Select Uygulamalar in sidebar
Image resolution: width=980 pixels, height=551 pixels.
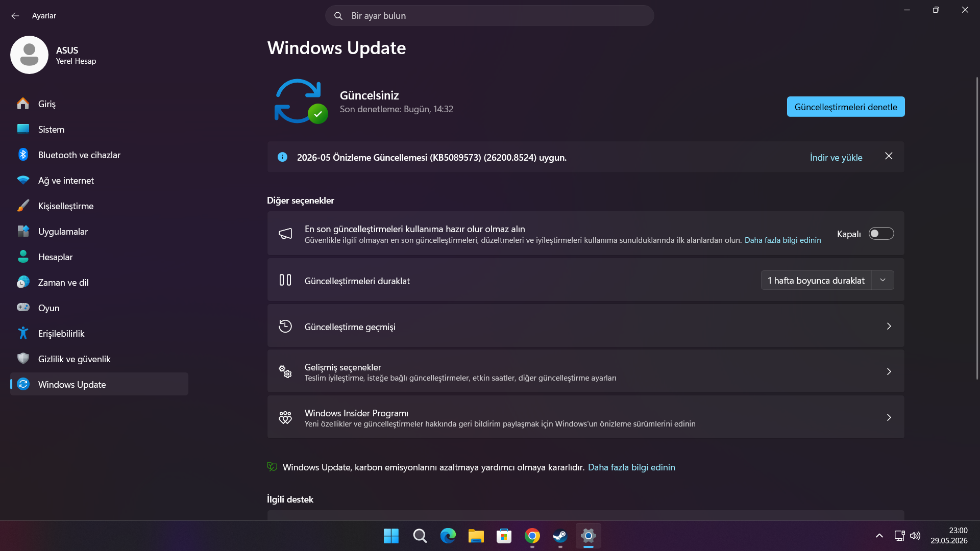99,231
